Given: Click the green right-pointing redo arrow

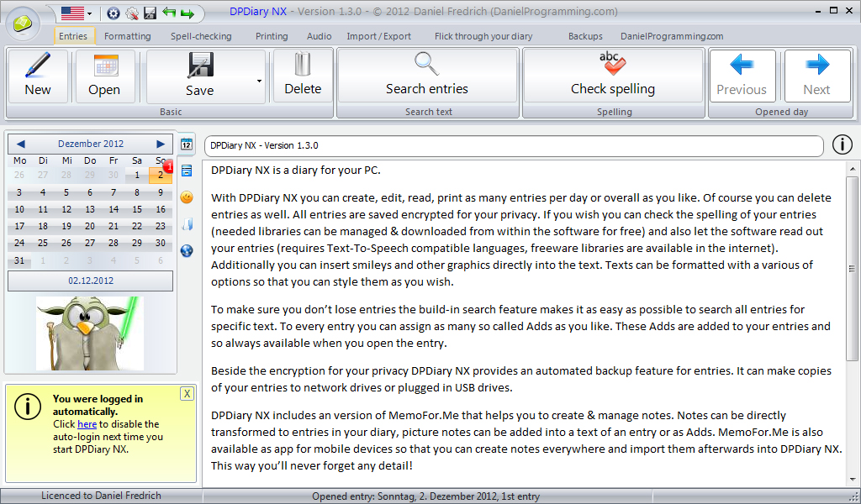Looking at the screenshot, I should click(x=188, y=13).
